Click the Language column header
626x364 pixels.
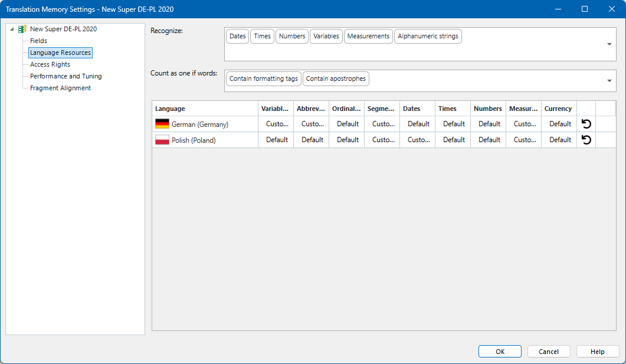click(205, 109)
